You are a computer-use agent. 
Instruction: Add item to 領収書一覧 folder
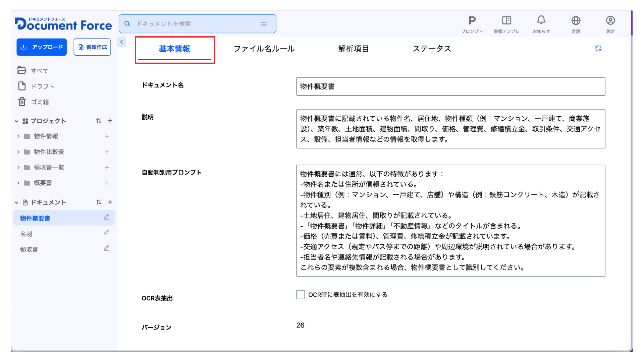pos(107,167)
